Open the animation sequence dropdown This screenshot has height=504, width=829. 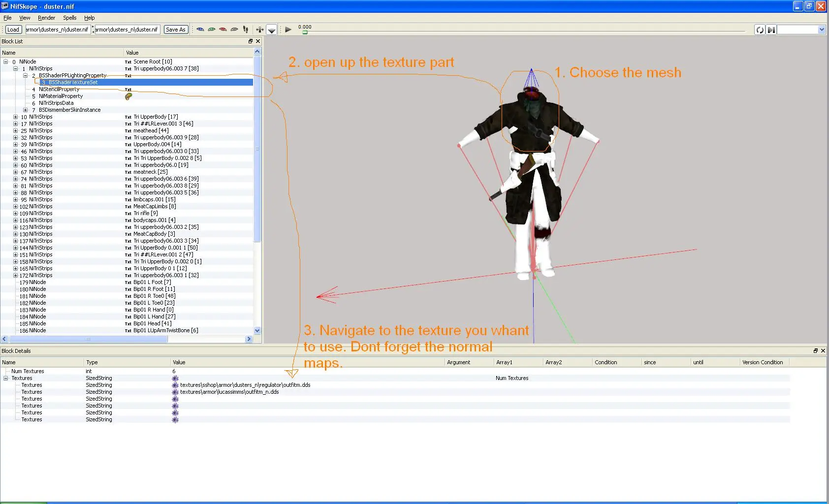tap(821, 30)
